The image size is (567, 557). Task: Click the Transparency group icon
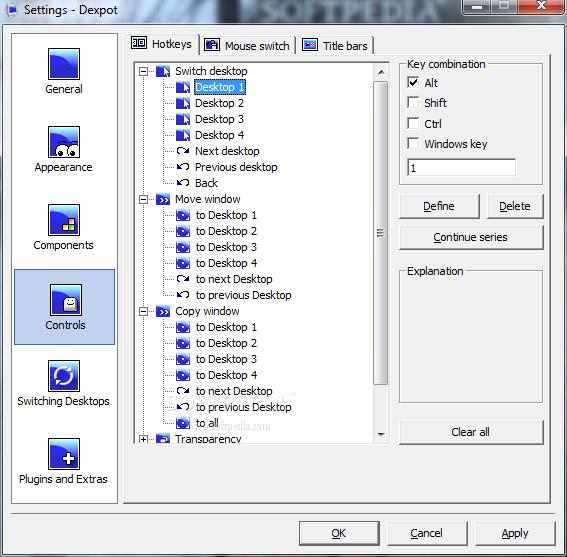[163, 439]
